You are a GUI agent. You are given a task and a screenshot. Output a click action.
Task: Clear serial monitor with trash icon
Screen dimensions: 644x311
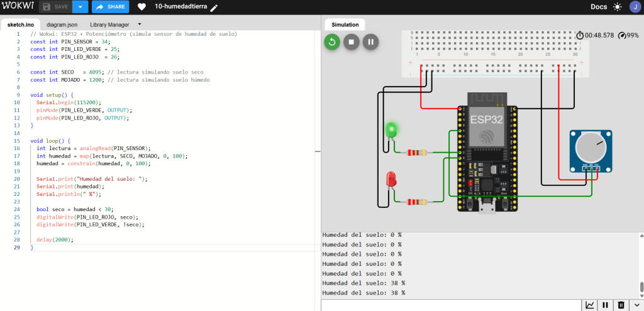[621, 305]
